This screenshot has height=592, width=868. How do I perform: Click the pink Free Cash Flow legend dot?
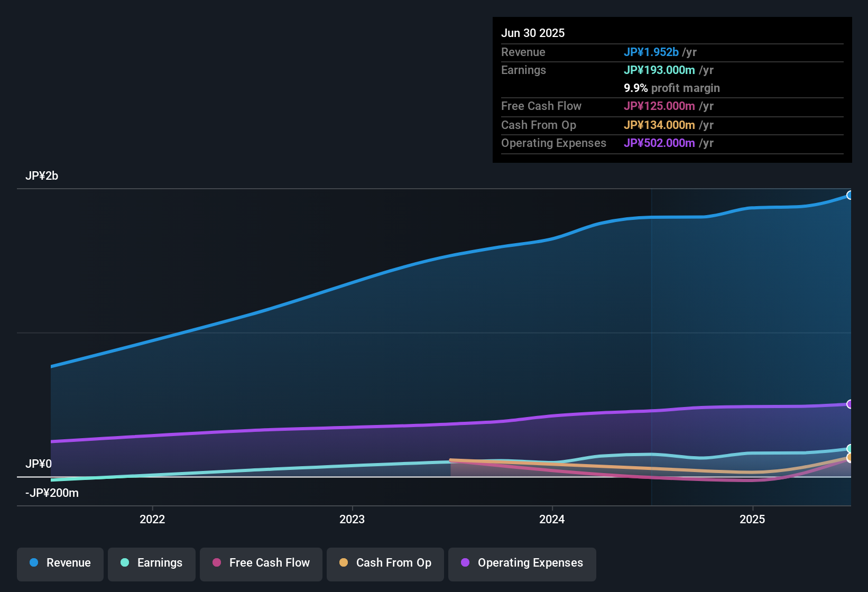[217, 562]
